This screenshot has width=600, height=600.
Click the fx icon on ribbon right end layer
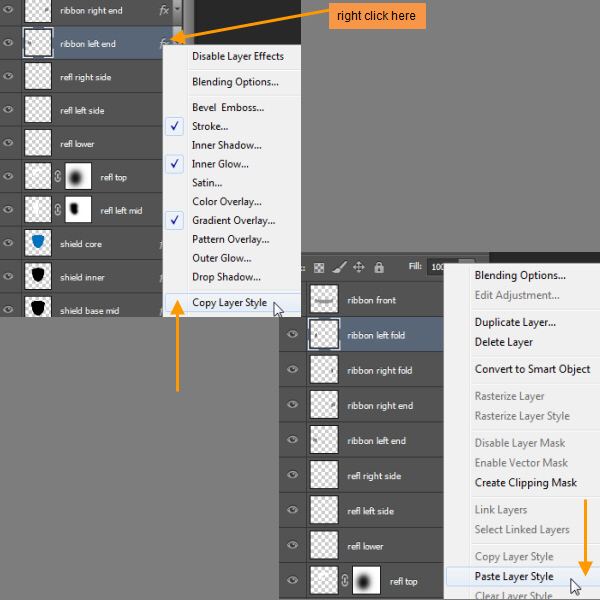(x=164, y=9)
